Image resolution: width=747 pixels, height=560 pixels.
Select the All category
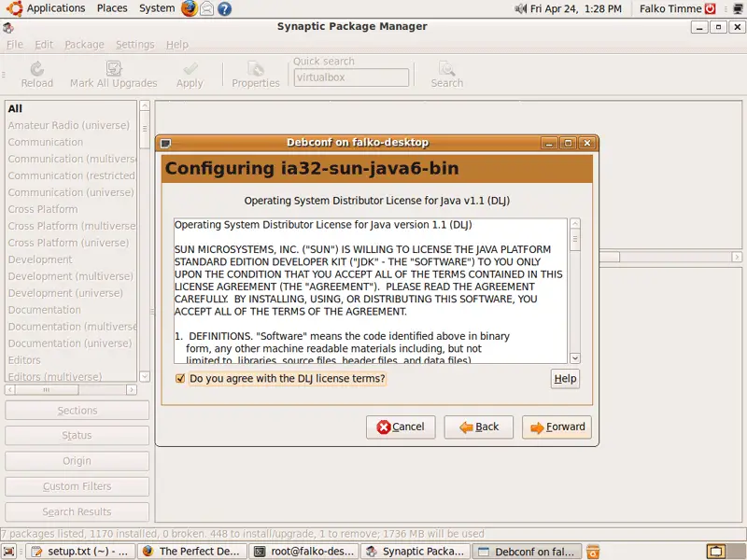coord(71,108)
